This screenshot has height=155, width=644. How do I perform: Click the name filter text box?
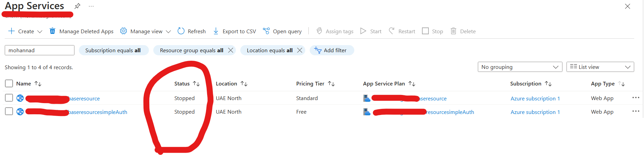39,50
